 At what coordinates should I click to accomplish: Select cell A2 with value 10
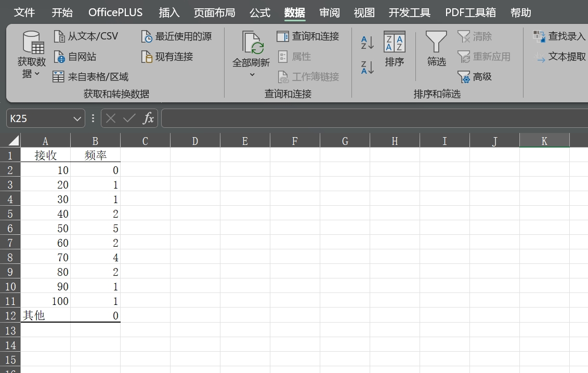[45, 170]
